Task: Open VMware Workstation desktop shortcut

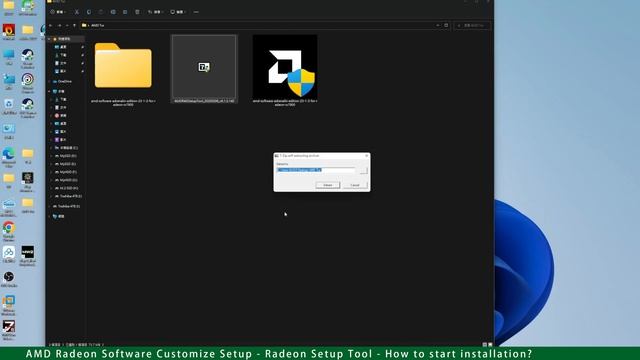Action: (9, 306)
